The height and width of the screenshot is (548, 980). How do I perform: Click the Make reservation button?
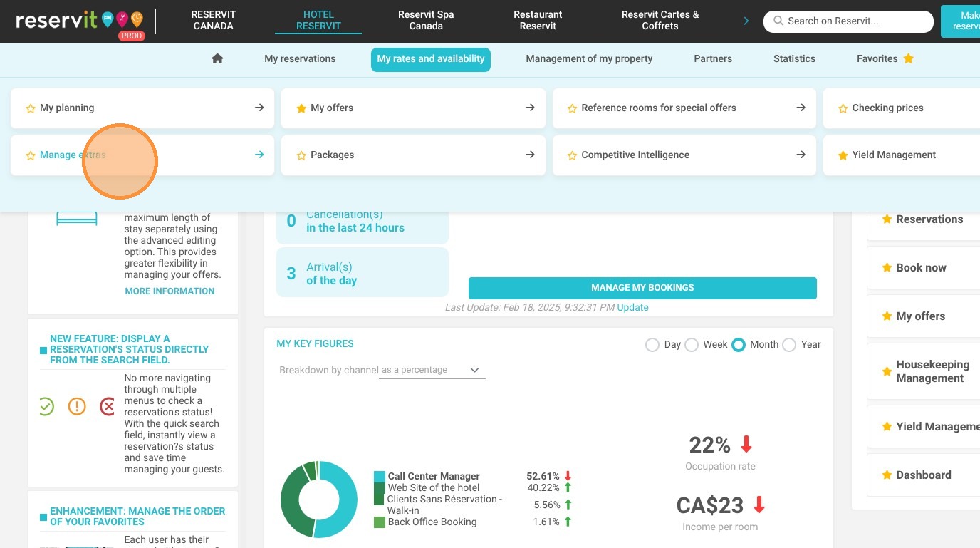(961, 21)
